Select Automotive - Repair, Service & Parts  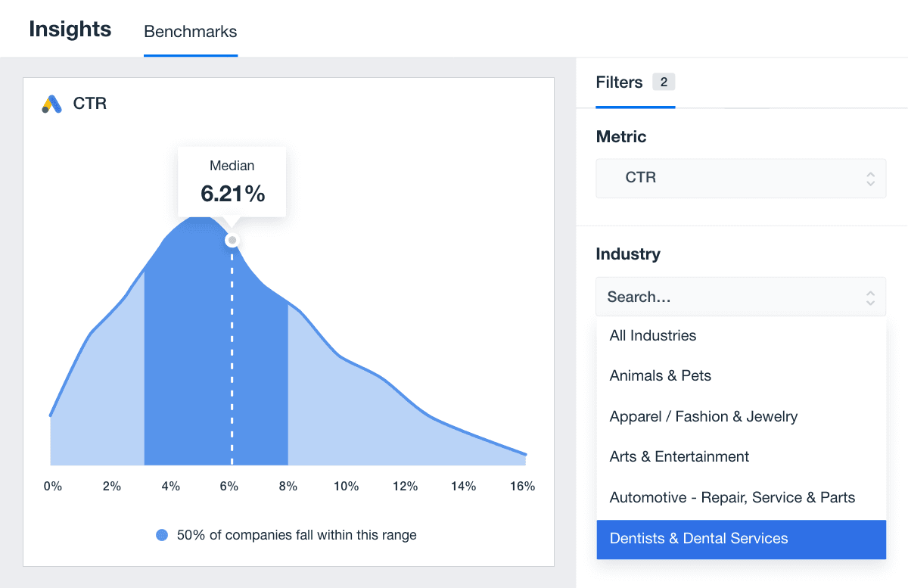click(732, 498)
